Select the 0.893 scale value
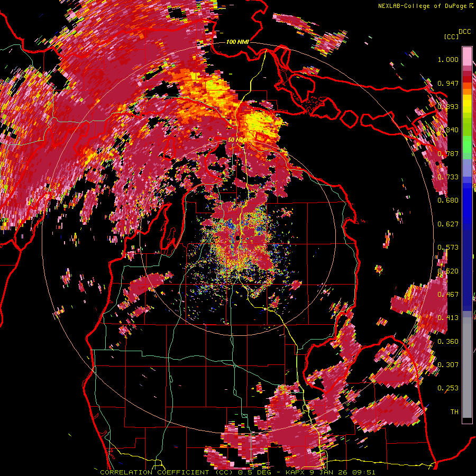This screenshot has height=476, width=476. click(x=448, y=106)
